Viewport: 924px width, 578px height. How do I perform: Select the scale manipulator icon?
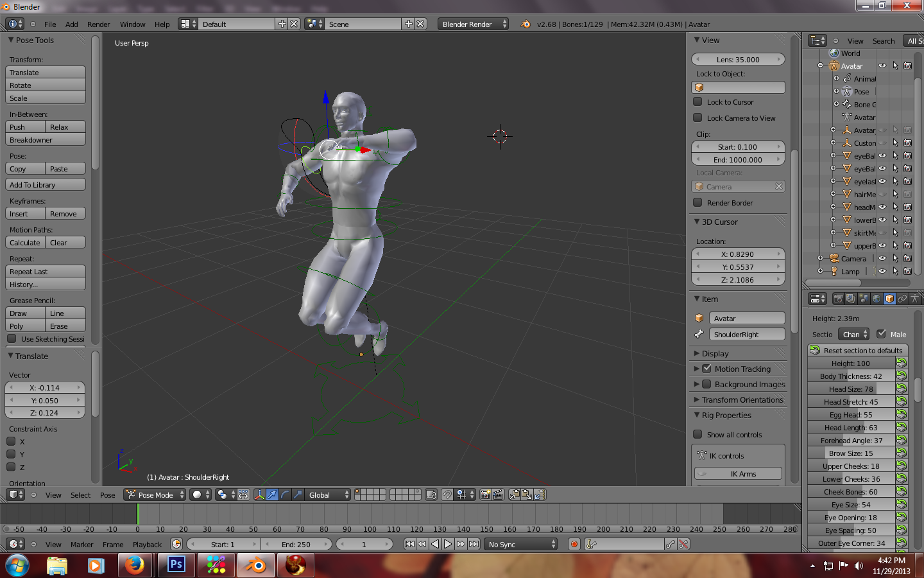click(x=298, y=495)
